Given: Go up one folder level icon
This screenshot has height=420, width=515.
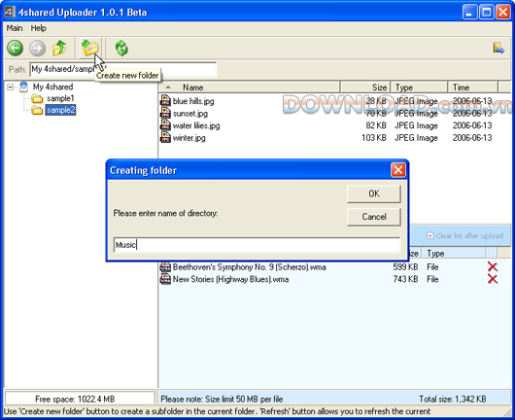Looking at the screenshot, I should [x=59, y=48].
